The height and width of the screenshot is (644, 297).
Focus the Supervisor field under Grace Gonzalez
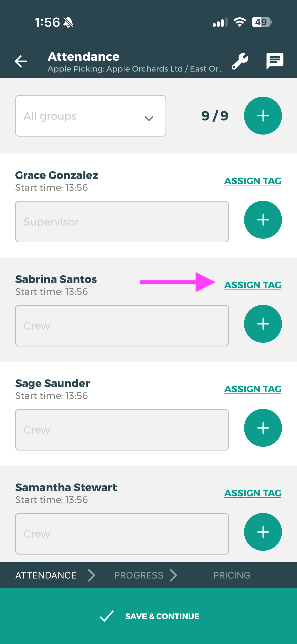click(122, 222)
